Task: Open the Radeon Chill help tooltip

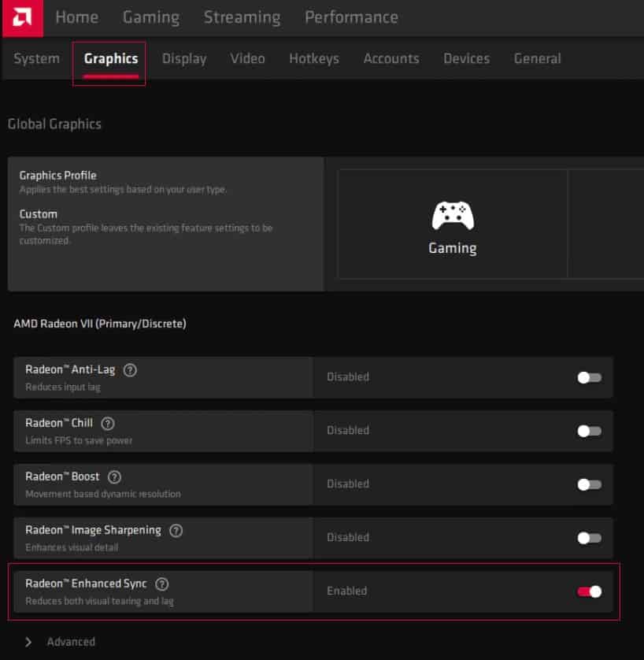Action: tap(108, 423)
